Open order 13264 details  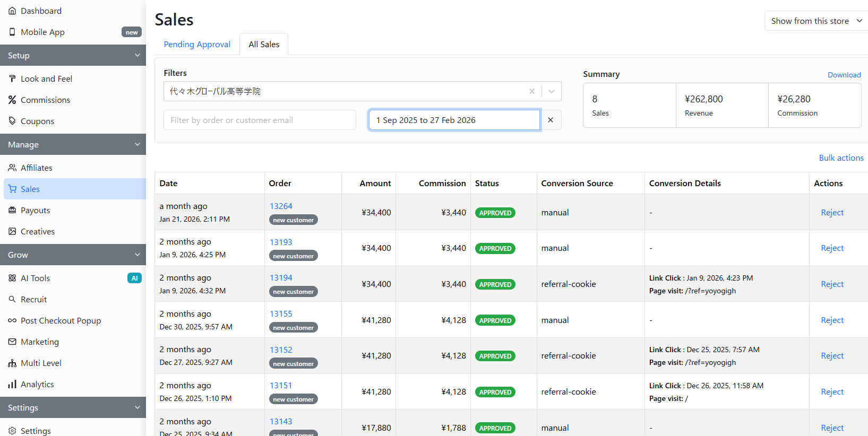click(x=281, y=206)
